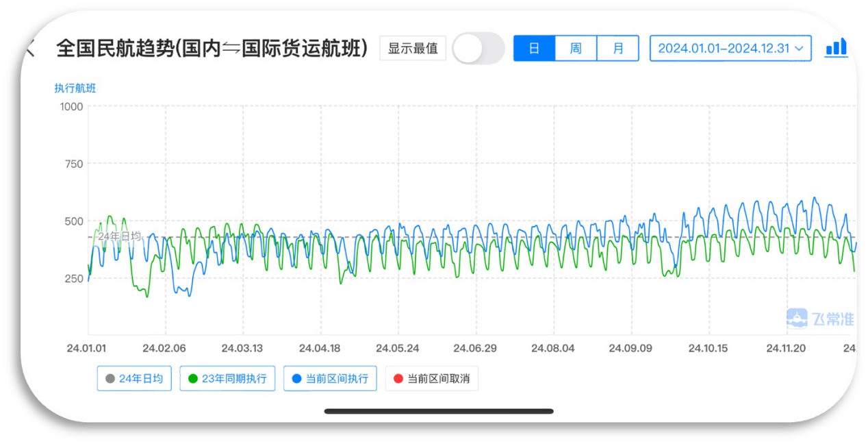Click the 500 y-axis value

74,221
